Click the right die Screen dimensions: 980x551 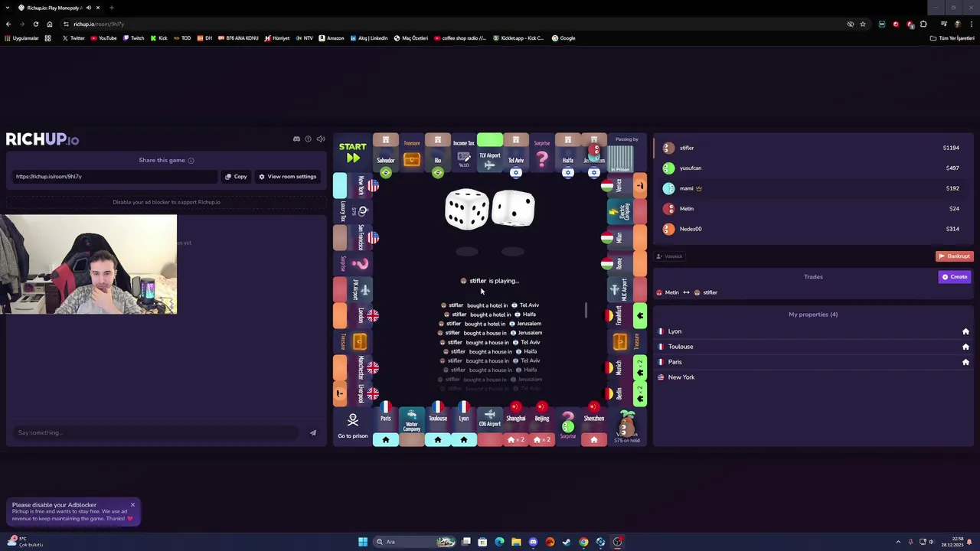pyautogui.click(x=513, y=209)
